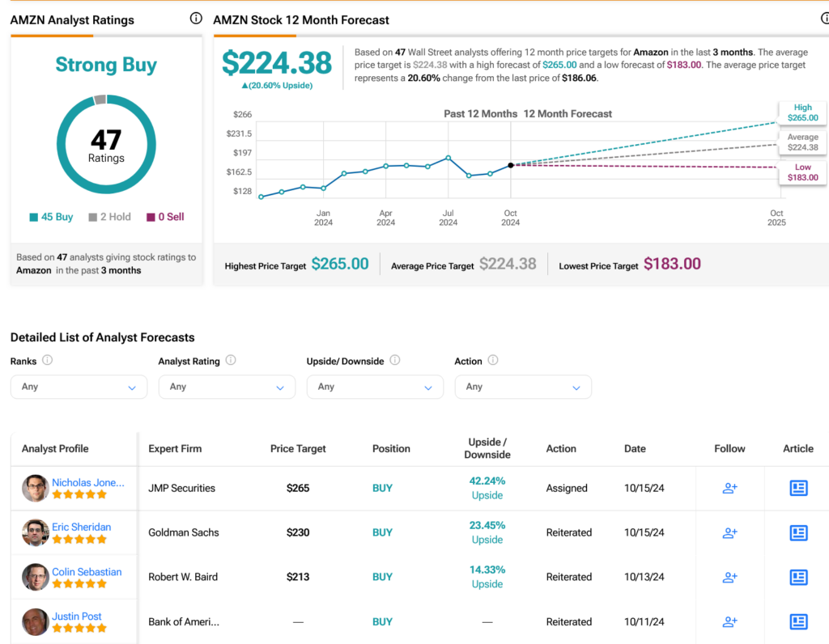Click info icon next to Upside/Downside filter

tap(394, 361)
